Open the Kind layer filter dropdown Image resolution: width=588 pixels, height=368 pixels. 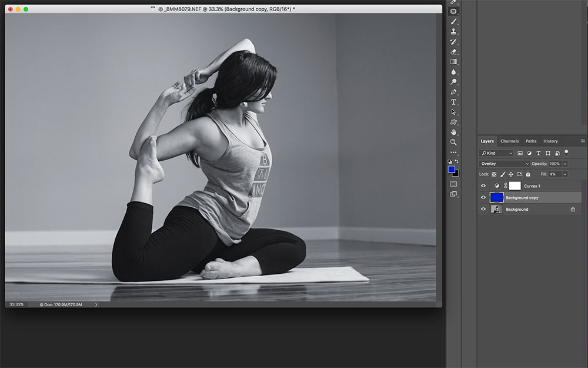[497, 153]
